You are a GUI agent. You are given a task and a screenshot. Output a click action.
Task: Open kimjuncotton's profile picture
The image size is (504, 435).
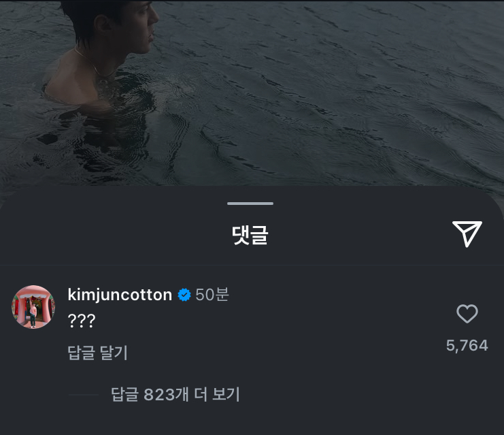pyautogui.click(x=33, y=307)
